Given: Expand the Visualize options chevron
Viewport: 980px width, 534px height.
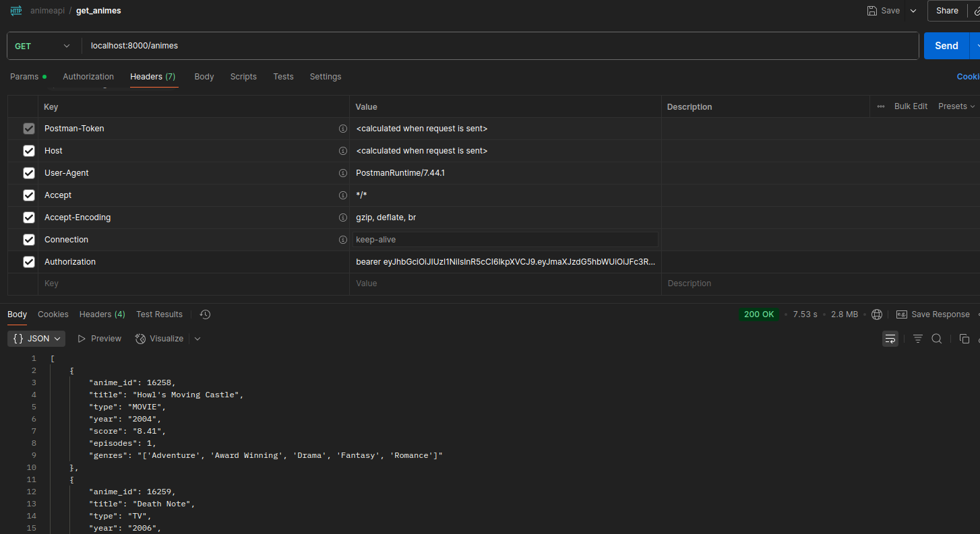Looking at the screenshot, I should click(x=197, y=339).
